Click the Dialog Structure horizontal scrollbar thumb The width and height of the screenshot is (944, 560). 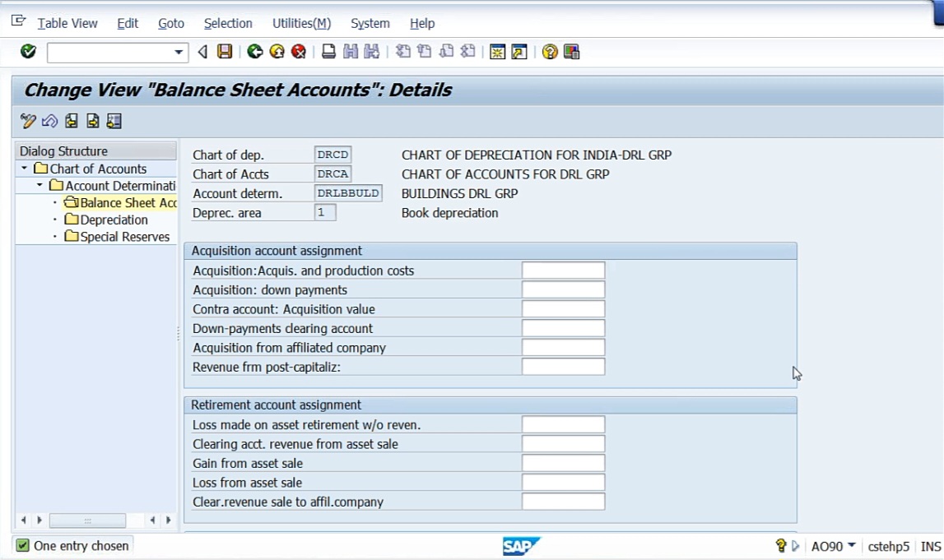tap(87, 521)
